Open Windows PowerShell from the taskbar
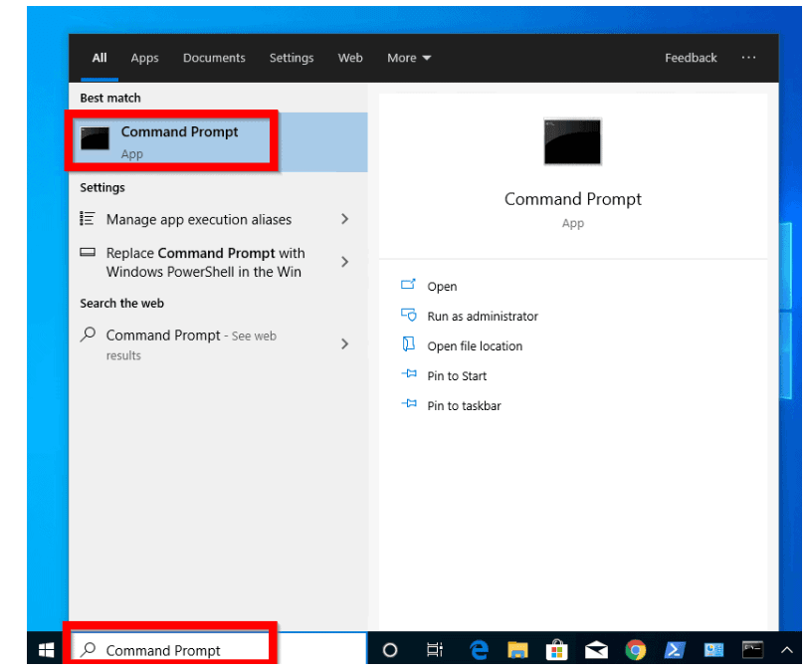 tap(674, 650)
